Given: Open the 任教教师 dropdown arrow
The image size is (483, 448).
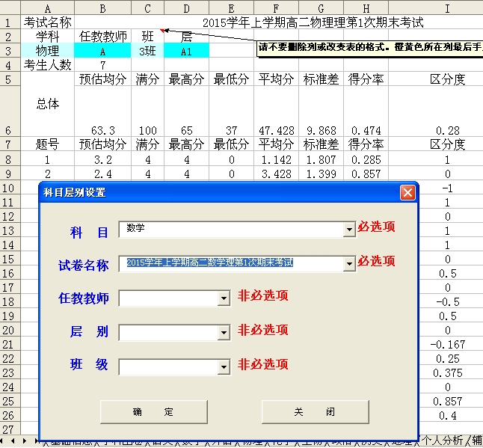Looking at the screenshot, I should pyautogui.click(x=224, y=299).
